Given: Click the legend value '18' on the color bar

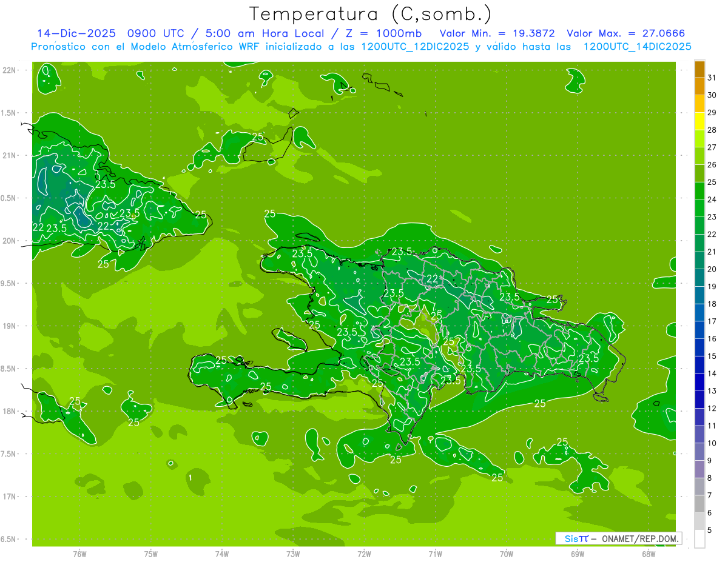Looking at the screenshot, I should pyautogui.click(x=712, y=304).
